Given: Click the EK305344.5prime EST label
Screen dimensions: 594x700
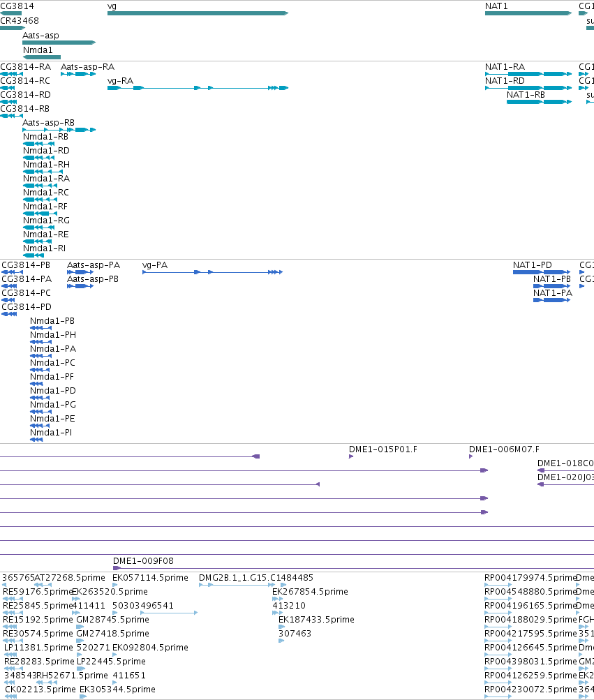Looking at the screenshot, I should coord(117,690).
